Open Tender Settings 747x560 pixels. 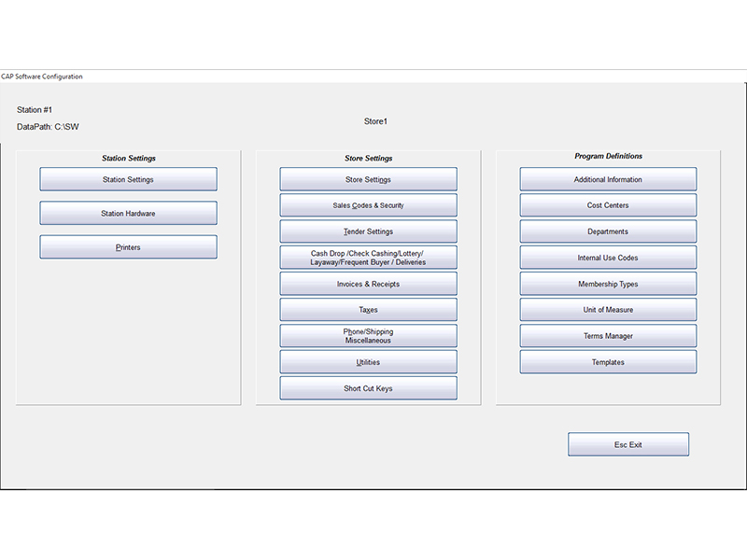click(368, 231)
